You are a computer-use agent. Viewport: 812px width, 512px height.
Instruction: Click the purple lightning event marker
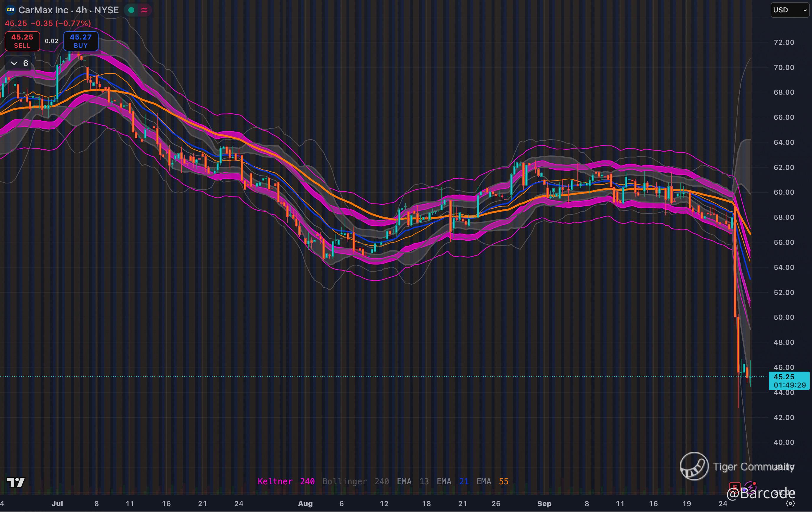(750, 487)
